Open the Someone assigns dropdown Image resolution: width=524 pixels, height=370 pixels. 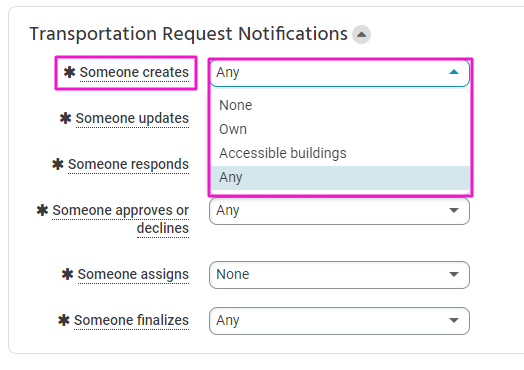(x=339, y=275)
